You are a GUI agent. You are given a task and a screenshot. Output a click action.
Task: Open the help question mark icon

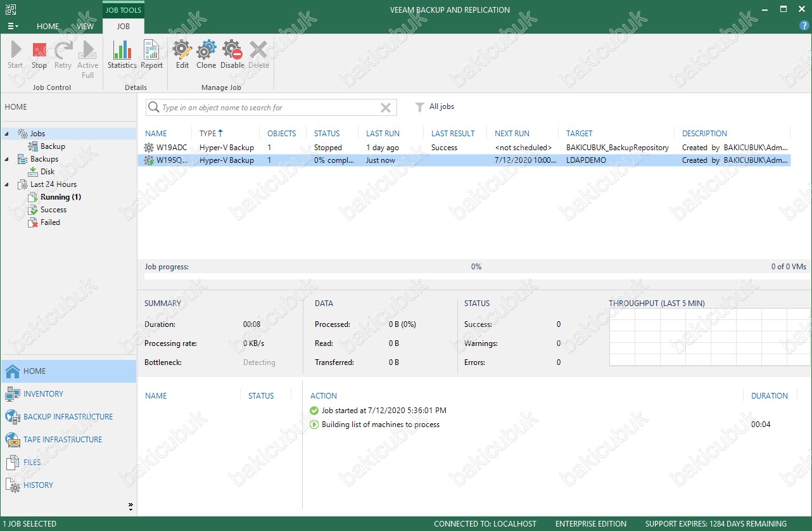coord(804,26)
